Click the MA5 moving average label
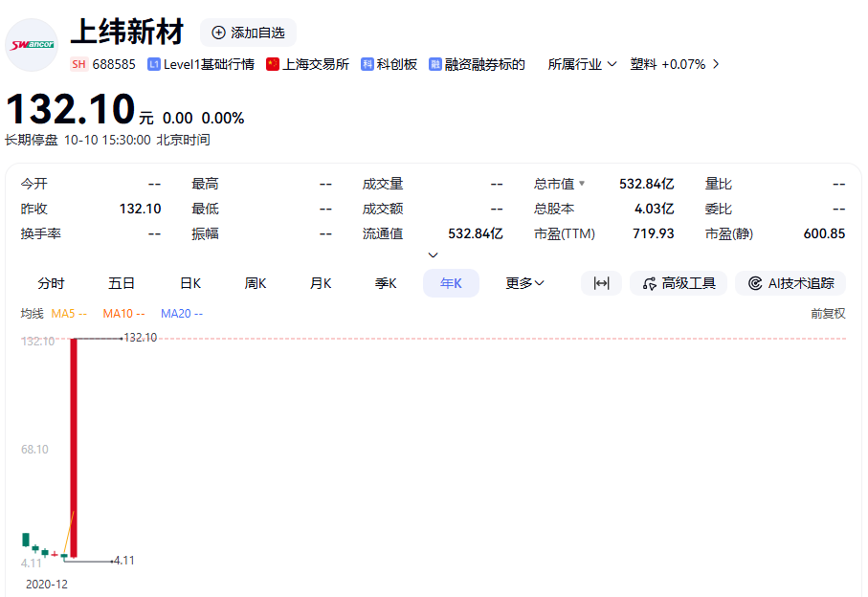The width and height of the screenshot is (868, 597). coord(69,314)
